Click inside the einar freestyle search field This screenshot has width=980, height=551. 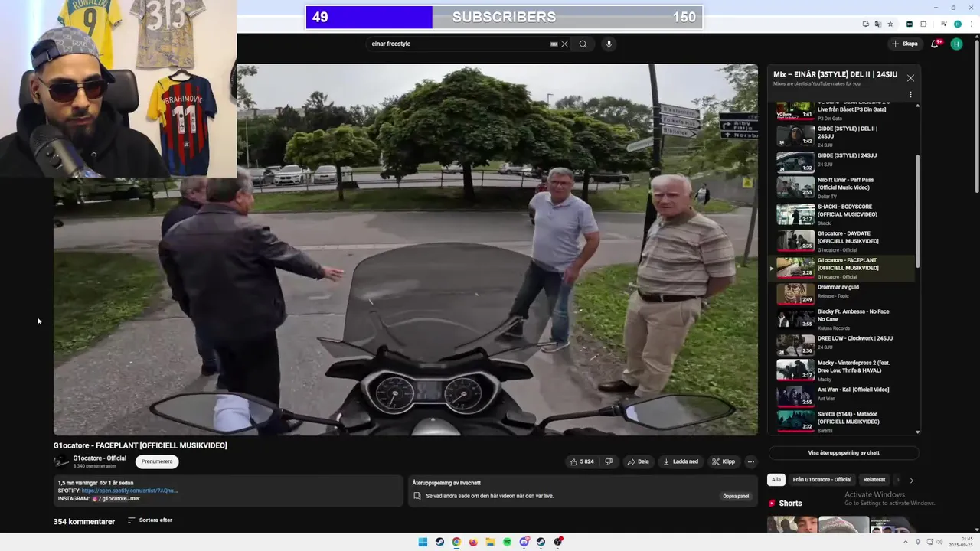coord(459,44)
